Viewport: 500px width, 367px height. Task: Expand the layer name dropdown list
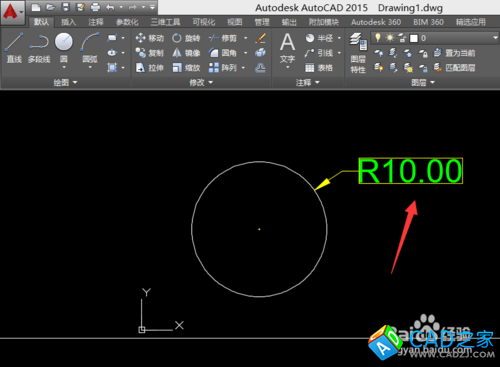[x=495, y=38]
